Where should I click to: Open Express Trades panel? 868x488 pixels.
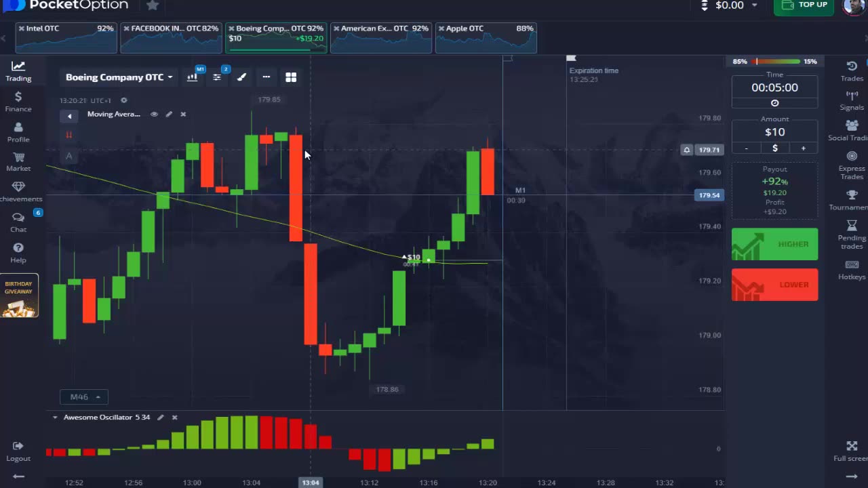point(852,165)
